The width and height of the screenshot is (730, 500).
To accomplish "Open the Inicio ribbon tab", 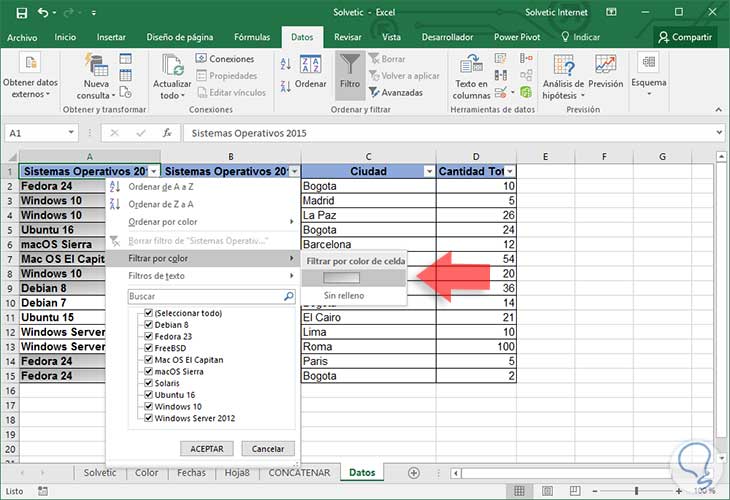I will (x=65, y=37).
